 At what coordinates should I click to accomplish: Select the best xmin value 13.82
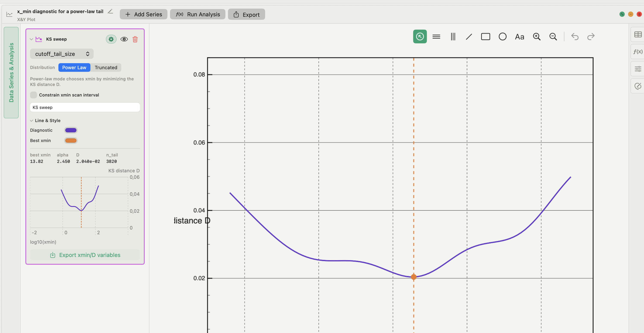coord(36,161)
